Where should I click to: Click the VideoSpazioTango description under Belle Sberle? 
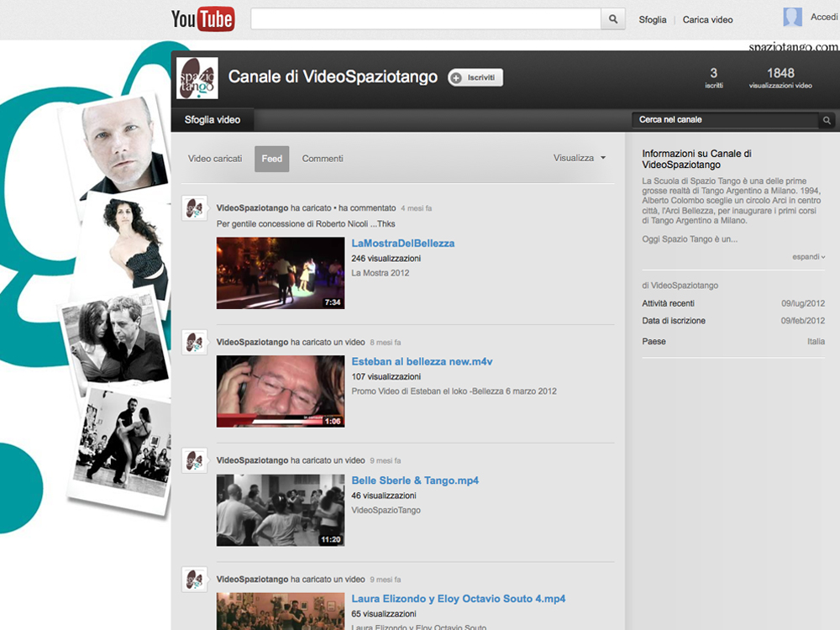[x=386, y=511]
